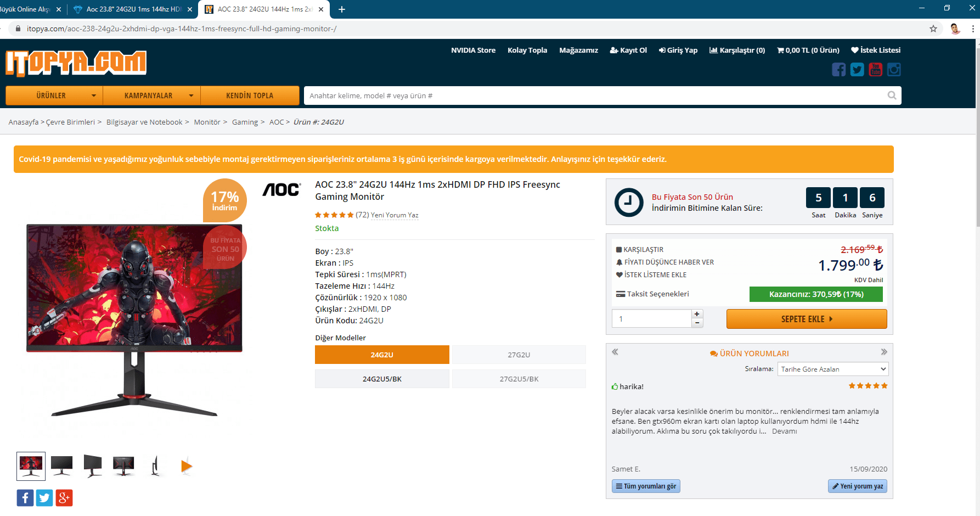The height and width of the screenshot is (516, 980).
Task: Open Karşılaştır (0) comparison list
Action: [737, 50]
